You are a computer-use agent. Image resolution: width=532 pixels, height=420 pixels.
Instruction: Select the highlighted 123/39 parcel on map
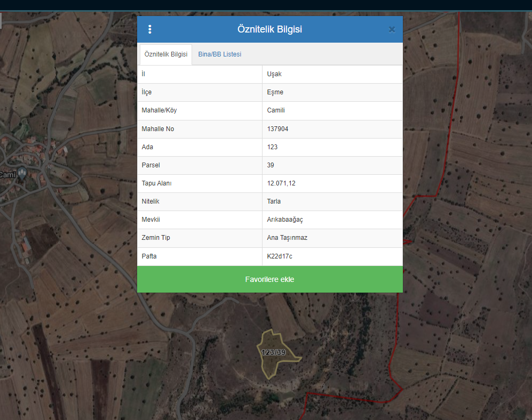pyautogui.click(x=275, y=354)
